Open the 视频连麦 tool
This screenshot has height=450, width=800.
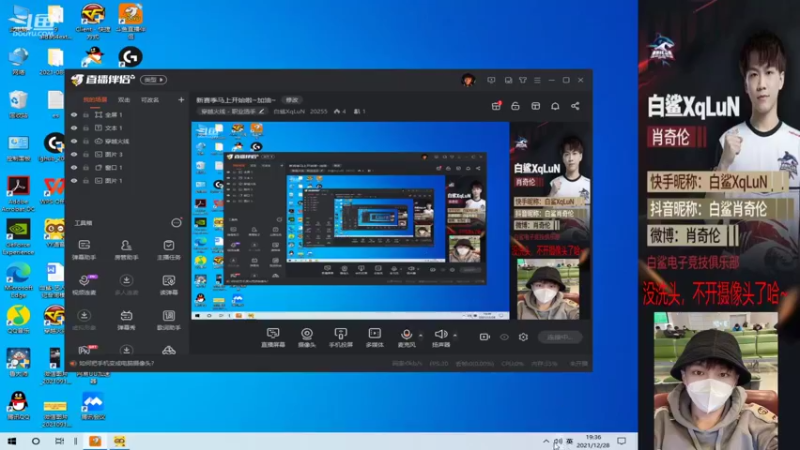point(84,285)
